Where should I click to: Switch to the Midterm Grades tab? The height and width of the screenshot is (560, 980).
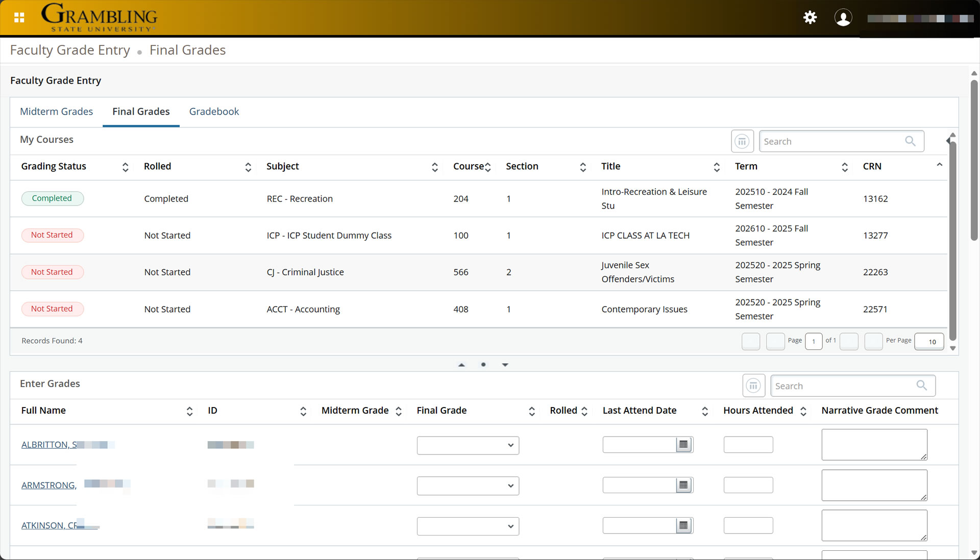click(56, 111)
